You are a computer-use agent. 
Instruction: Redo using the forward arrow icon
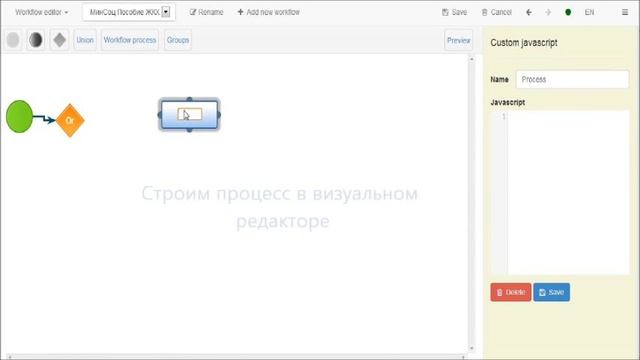pyautogui.click(x=548, y=12)
